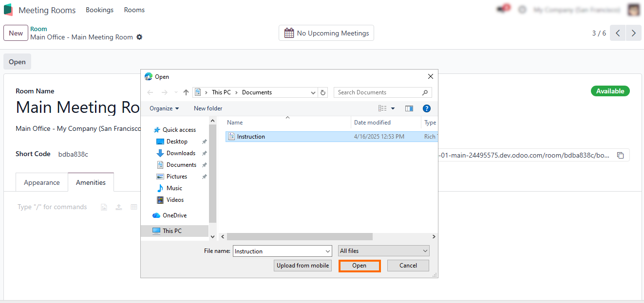Expand the File name combo box arrow
Image resolution: width=644 pixels, height=303 pixels.
coord(328,251)
